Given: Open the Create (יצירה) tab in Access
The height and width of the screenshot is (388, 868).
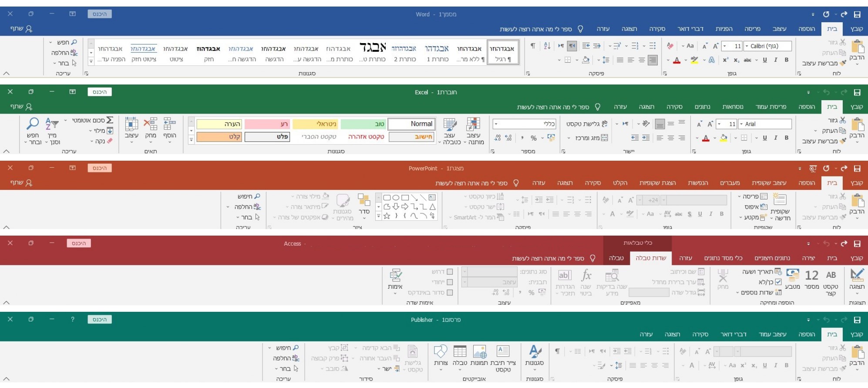Looking at the screenshot, I should click(808, 258).
